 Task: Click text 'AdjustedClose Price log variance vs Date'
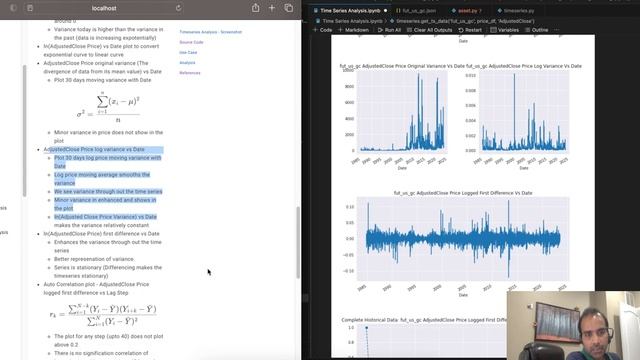[94, 149]
